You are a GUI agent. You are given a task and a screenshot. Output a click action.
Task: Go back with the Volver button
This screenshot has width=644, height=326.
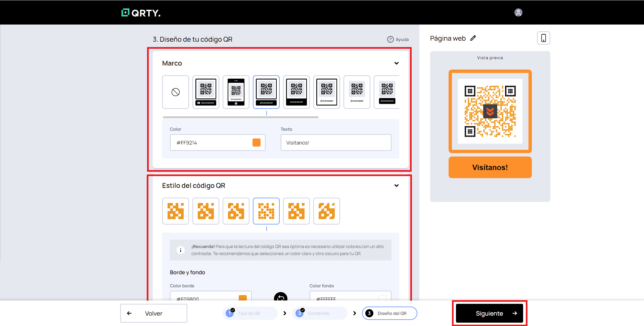point(154,313)
